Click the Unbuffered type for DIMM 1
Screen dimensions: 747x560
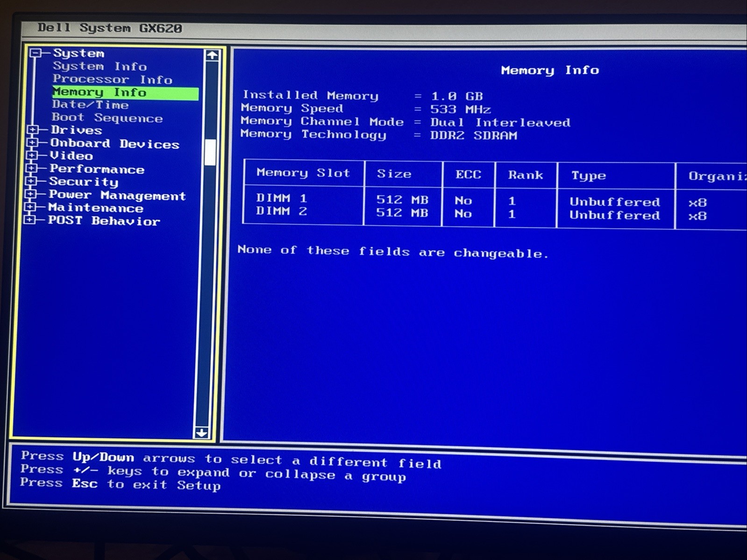tap(615, 202)
